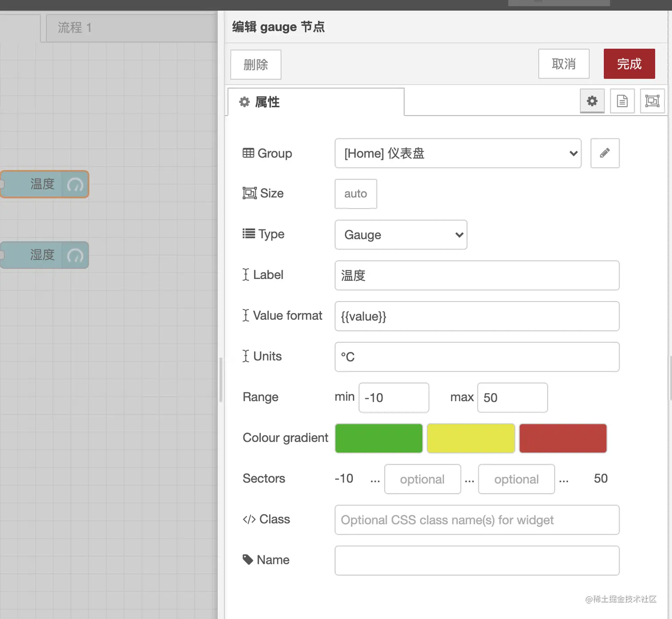This screenshot has height=619, width=672.
Task: Pick the red gradient colour swatch
Action: pyautogui.click(x=563, y=438)
